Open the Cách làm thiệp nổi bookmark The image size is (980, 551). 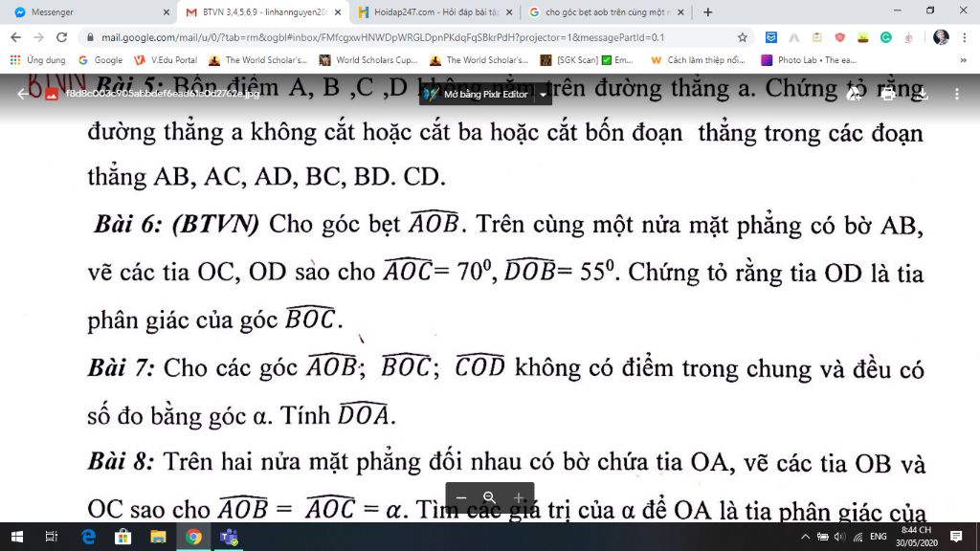click(698, 60)
